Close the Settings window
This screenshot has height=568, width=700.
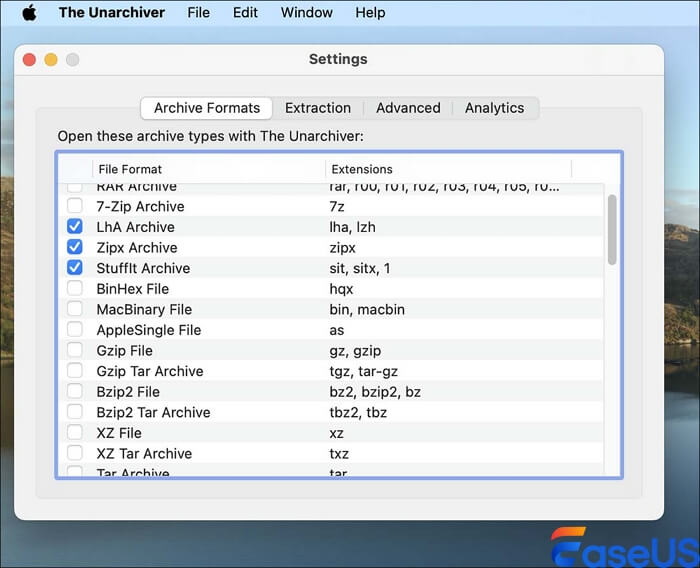pyautogui.click(x=29, y=60)
